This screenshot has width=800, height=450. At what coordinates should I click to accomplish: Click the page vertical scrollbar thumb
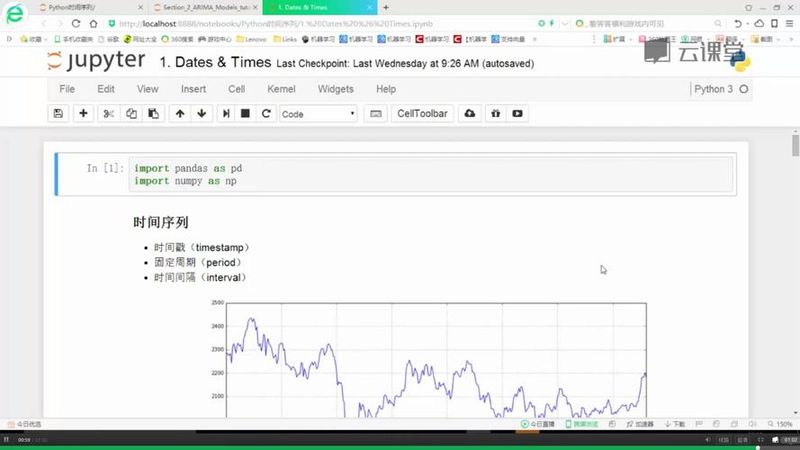click(x=795, y=144)
